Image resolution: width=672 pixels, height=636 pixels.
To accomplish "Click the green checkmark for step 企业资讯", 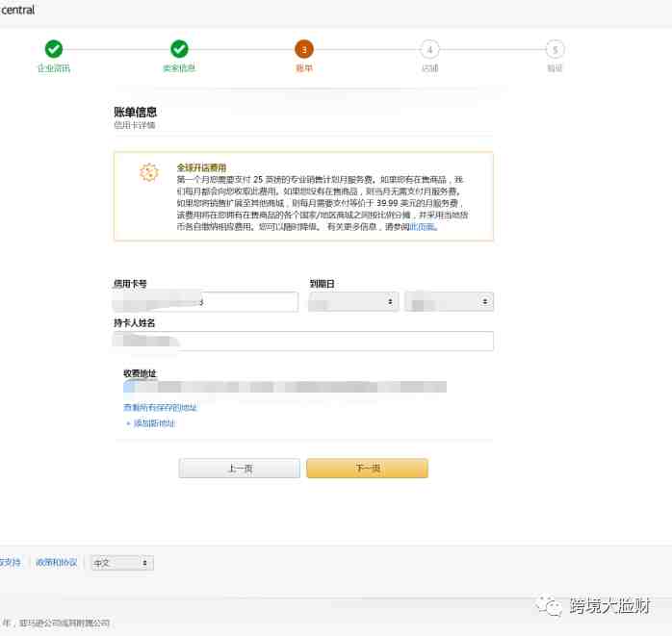I will point(54,49).
